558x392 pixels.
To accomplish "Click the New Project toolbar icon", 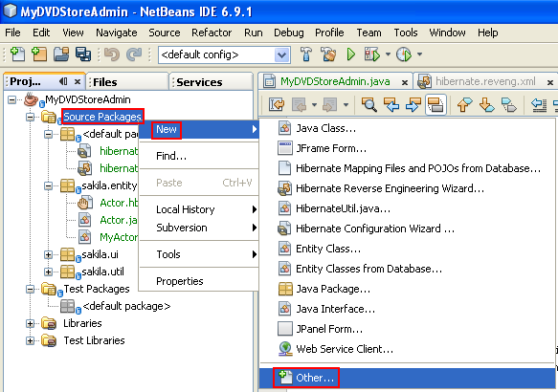I will pos(39,54).
